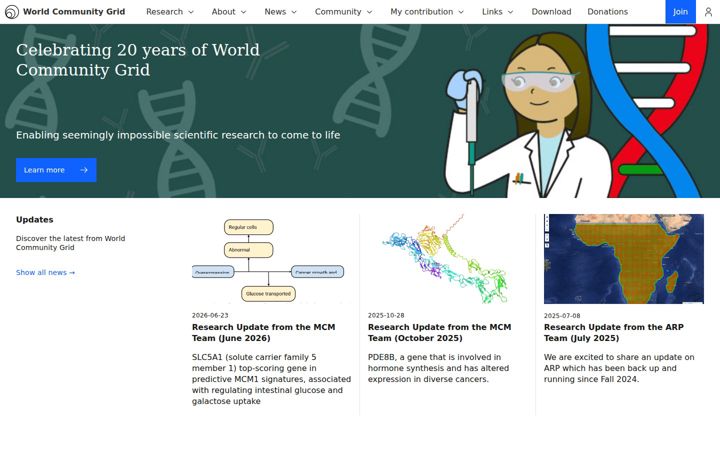Click Show all news link
Image resolution: width=720 pixels, height=450 pixels.
45,272
